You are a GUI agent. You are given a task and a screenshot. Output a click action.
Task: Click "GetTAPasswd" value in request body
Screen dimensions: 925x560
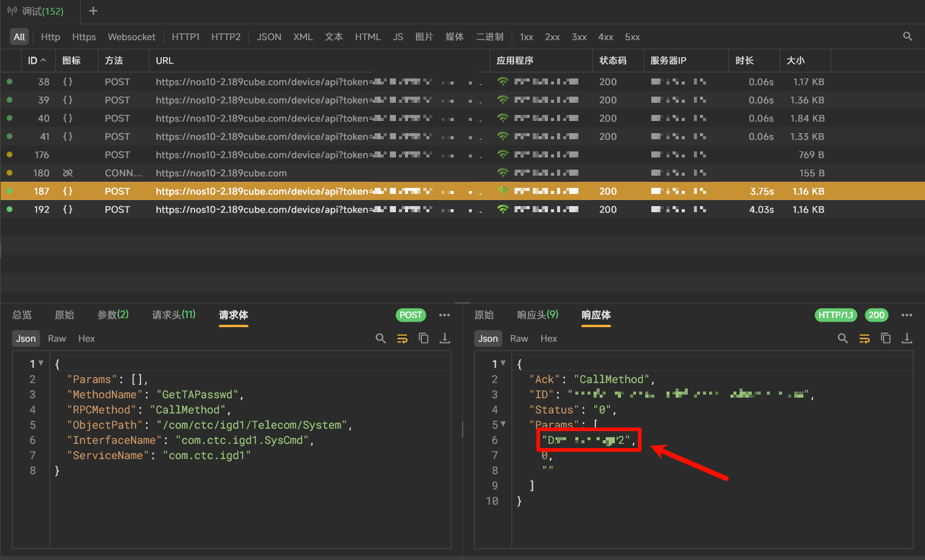tap(197, 395)
